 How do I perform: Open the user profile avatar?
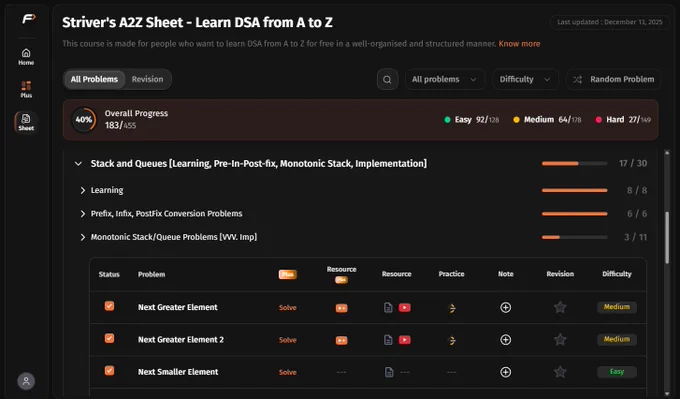click(x=26, y=381)
